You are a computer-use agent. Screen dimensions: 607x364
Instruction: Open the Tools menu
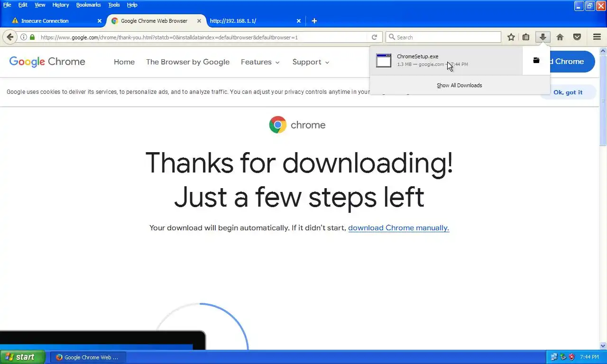114,5
